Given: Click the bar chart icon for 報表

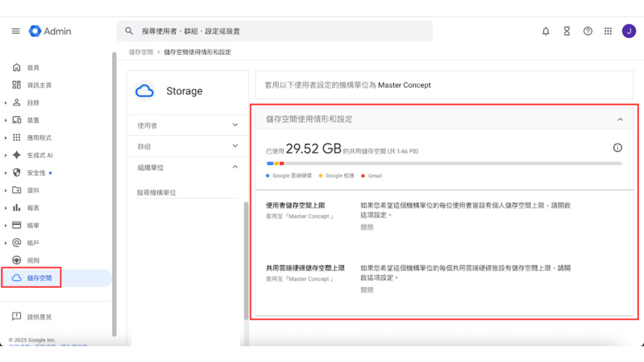Looking at the screenshot, I should coord(16,207).
